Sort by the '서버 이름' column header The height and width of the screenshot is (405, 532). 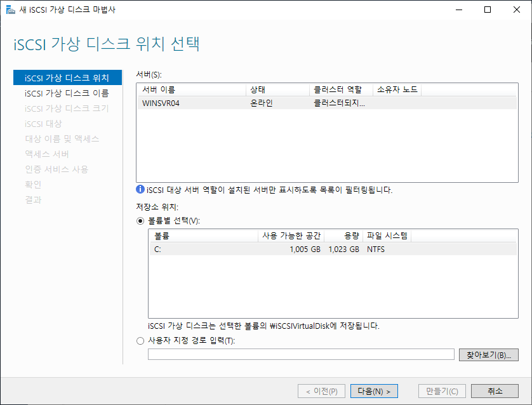coord(192,90)
